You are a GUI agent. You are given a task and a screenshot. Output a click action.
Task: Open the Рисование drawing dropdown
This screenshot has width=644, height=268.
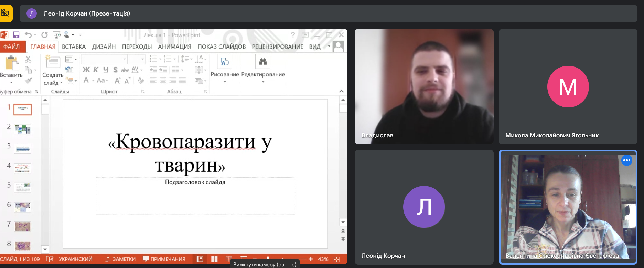point(225,82)
